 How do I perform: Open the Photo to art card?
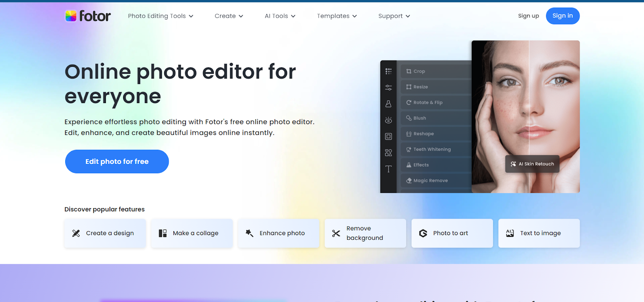452,233
